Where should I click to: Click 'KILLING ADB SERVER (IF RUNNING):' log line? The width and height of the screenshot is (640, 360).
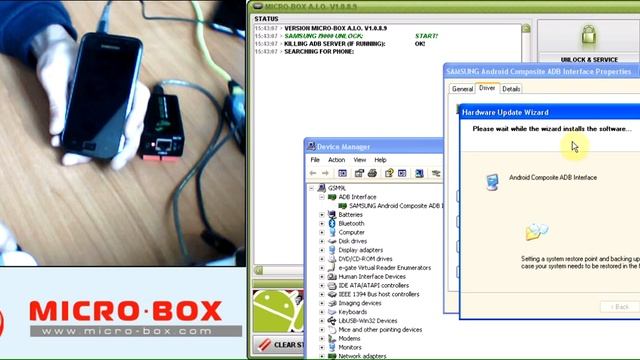(x=335, y=44)
